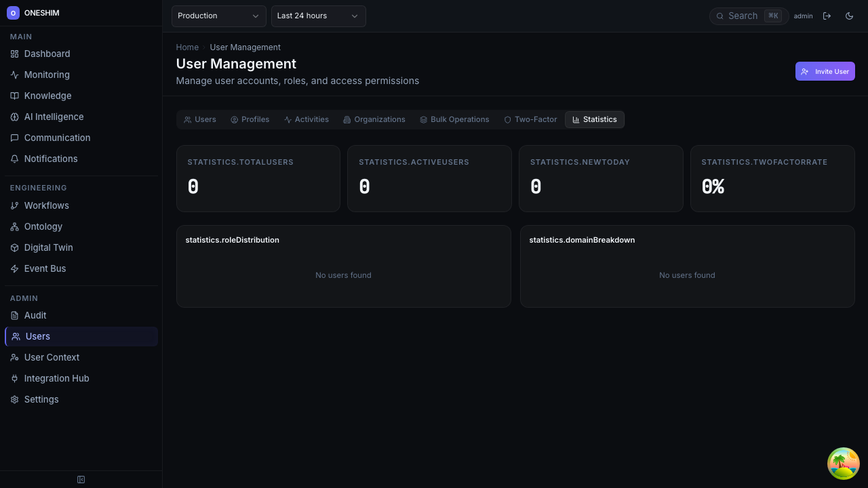Toggle dark mode moon icon
This screenshot has height=488, width=868.
(849, 16)
